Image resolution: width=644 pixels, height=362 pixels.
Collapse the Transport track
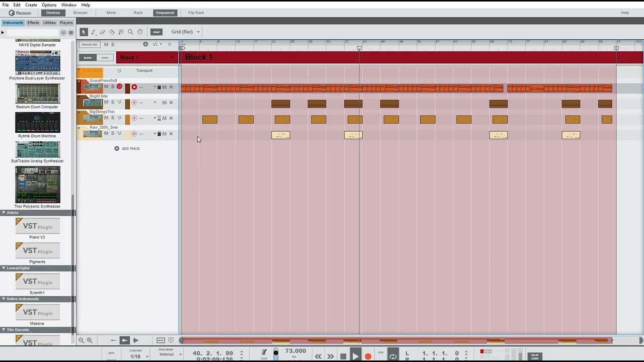point(78,71)
